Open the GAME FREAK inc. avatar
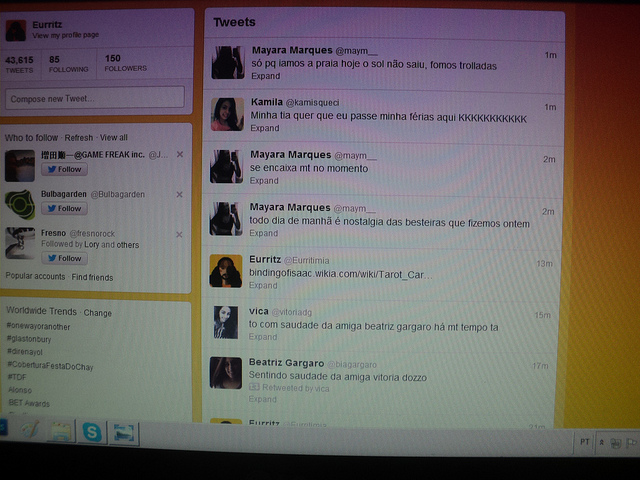This screenshot has width=640, height=480. (x=20, y=165)
